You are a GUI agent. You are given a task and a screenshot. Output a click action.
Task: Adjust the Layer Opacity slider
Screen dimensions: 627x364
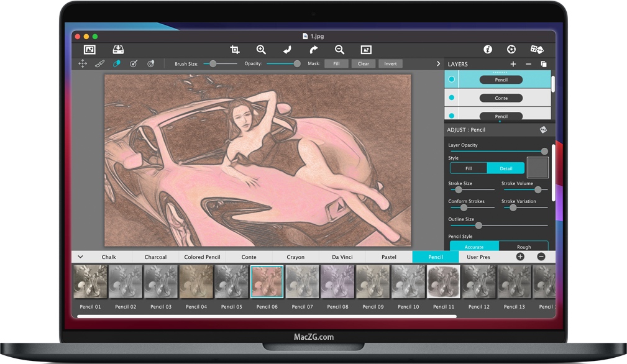(544, 151)
